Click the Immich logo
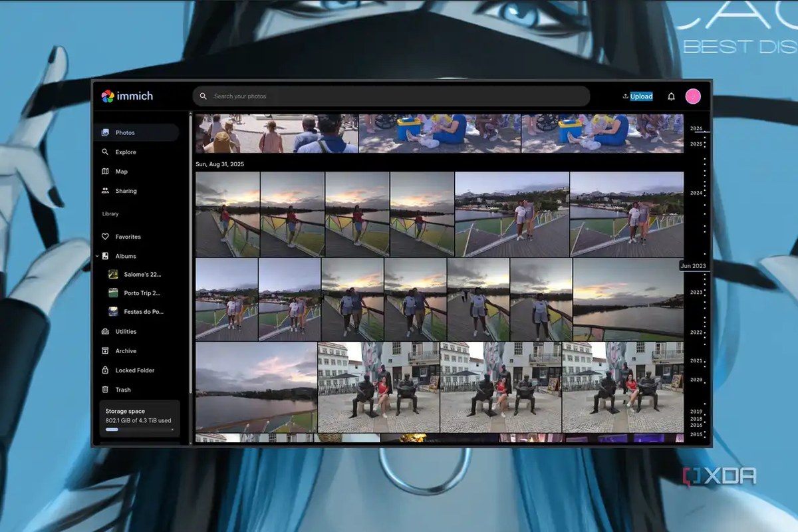 pyautogui.click(x=127, y=96)
